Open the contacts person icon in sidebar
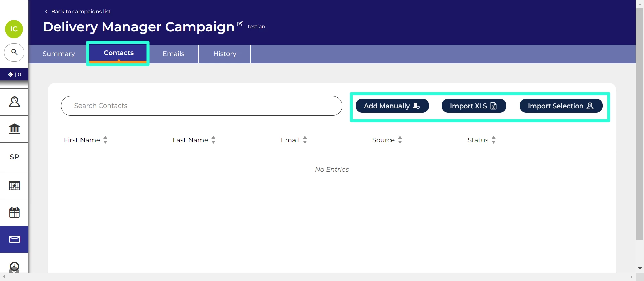This screenshot has height=281, width=644. [14, 102]
